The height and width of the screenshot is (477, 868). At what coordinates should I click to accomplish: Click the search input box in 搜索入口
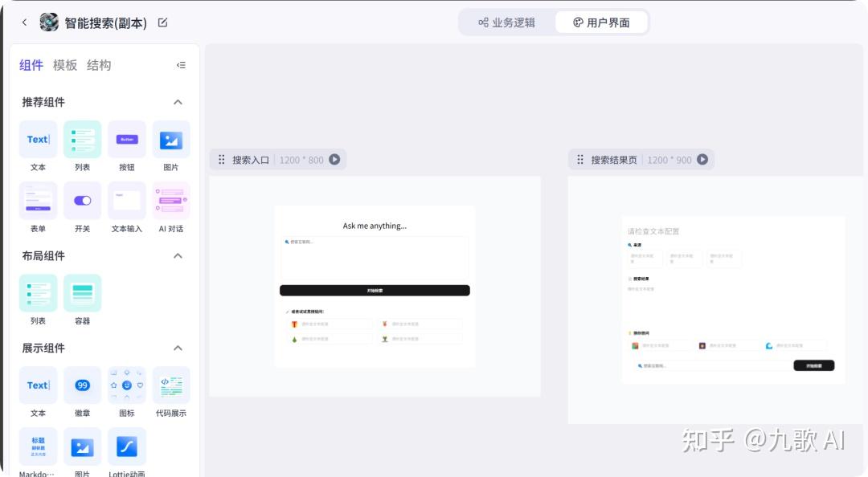[x=375, y=259]
